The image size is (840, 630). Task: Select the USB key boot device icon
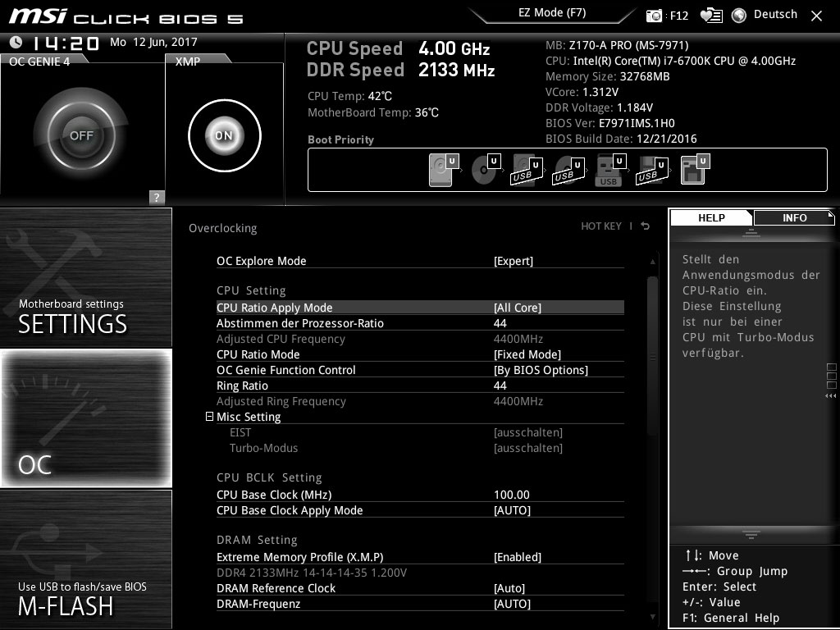(610, 170)
